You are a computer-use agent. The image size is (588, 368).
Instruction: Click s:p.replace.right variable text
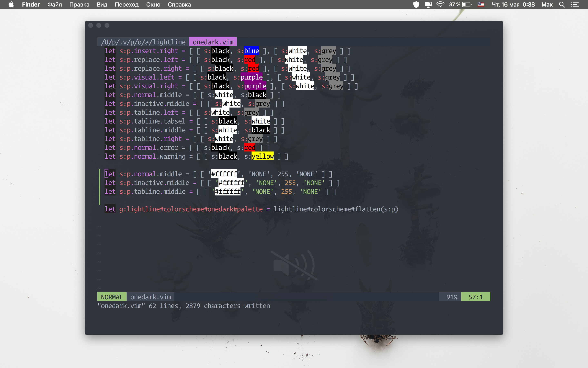[x=150, y=68]
